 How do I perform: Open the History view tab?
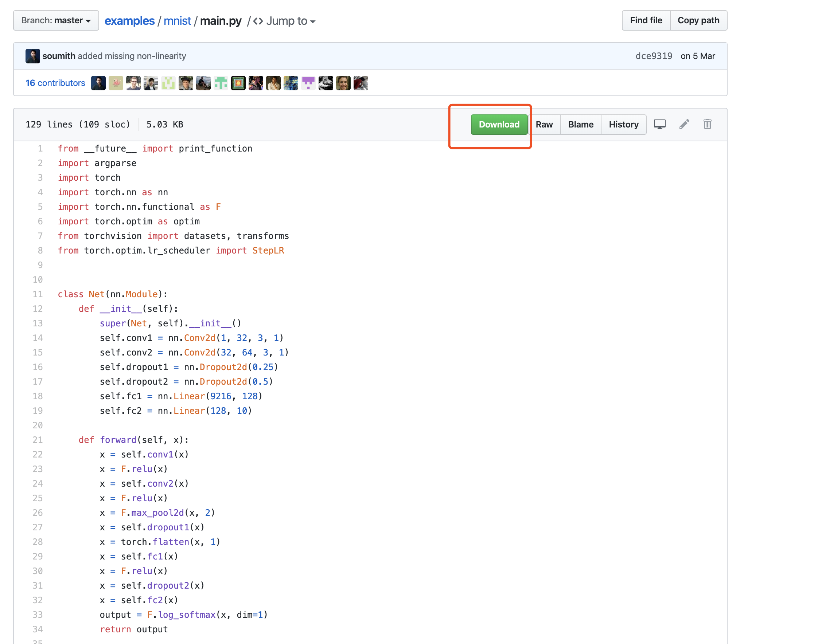click(623, 125)
